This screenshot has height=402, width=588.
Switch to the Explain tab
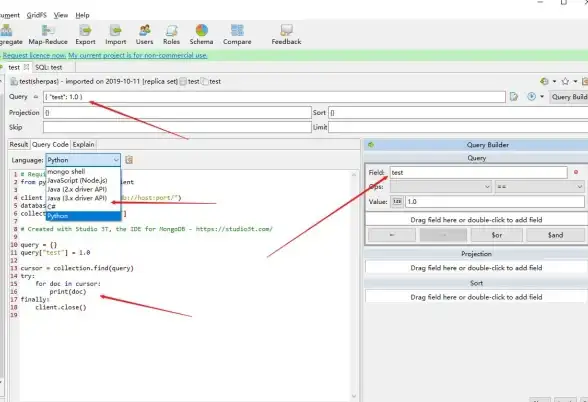pyautogui.click(x=84, y=145)
